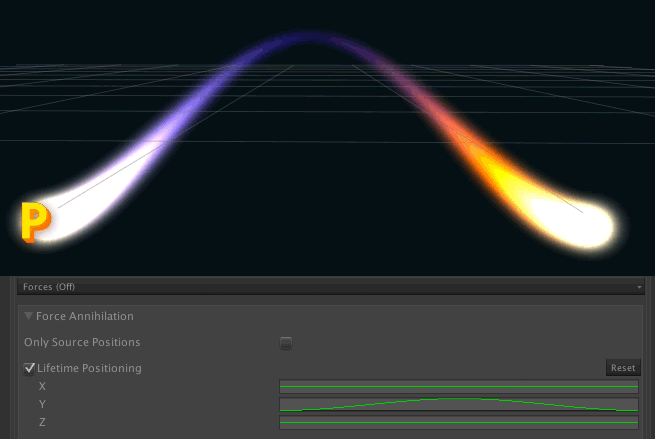This screenshot has height=439, width=655.
Task: Click the Lifetime Positioning label text
Action: pyautogui.click(x=89, y=368)
